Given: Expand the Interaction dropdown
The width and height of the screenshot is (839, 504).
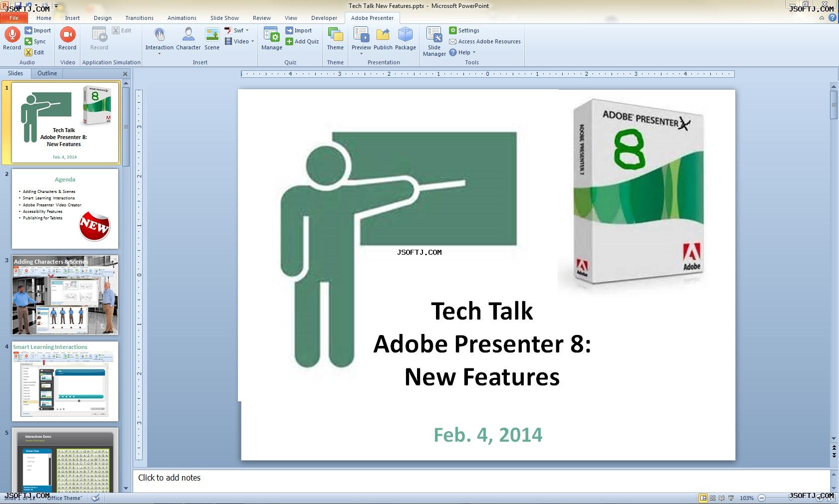Looking at the screenshot, I should coord(160,53).
